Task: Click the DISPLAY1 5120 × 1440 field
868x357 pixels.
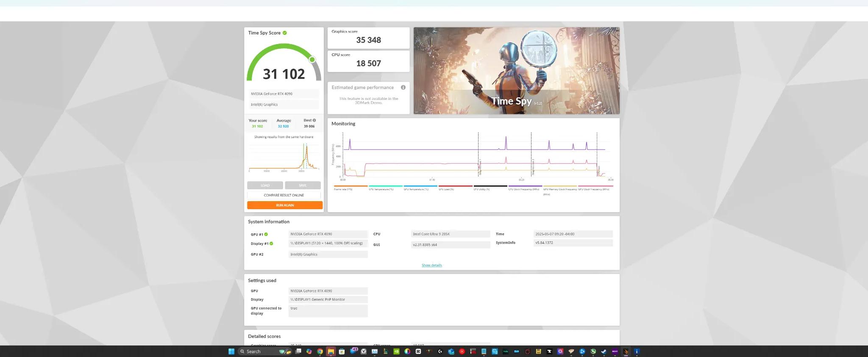Action: [328, 244]
